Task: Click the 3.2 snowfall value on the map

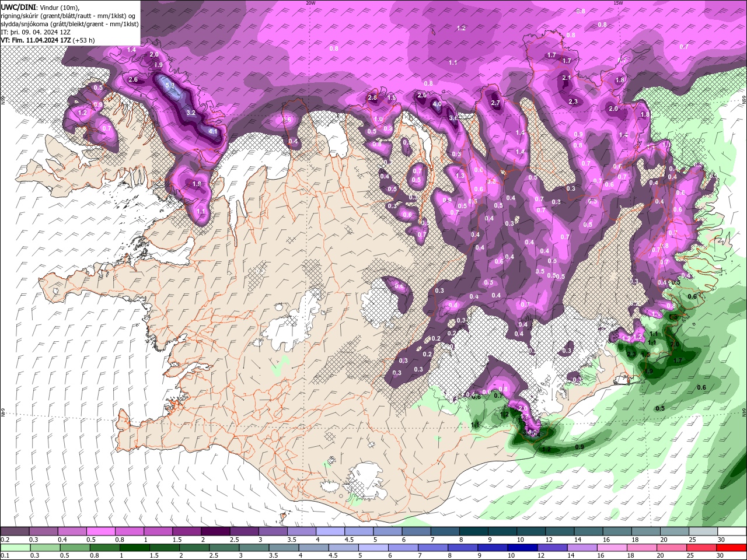Action: tap(191, 112)
